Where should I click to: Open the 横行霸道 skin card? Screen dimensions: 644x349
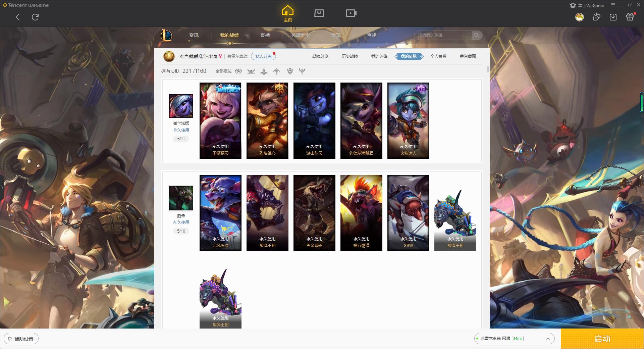click(x=361, y=213)
